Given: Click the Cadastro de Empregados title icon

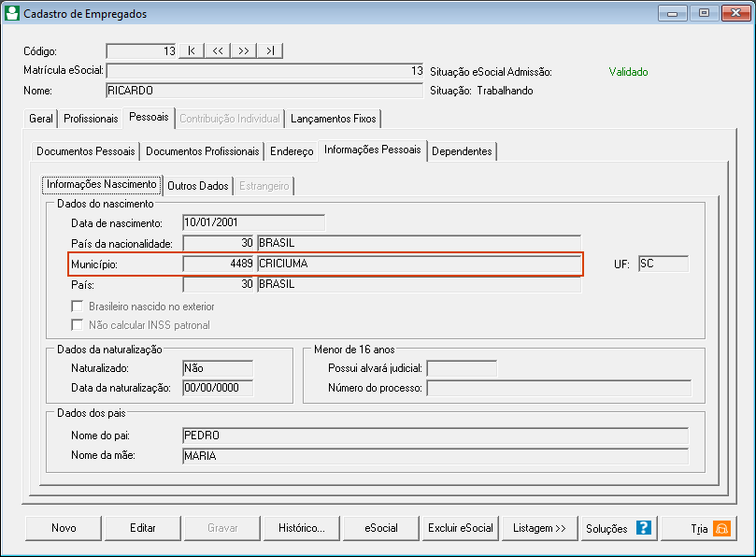Looking at the screenshot, I should (x=11, y=14).
